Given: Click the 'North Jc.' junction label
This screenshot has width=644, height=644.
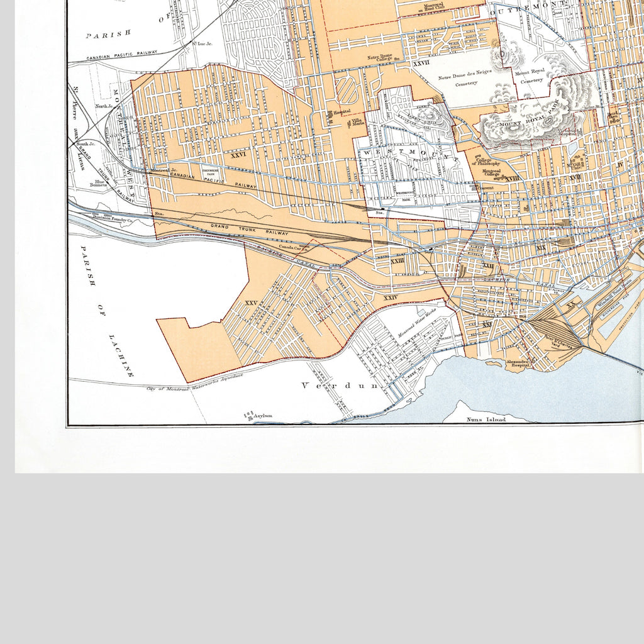Looking at the screenshot, I should click(x=104, y=106).
